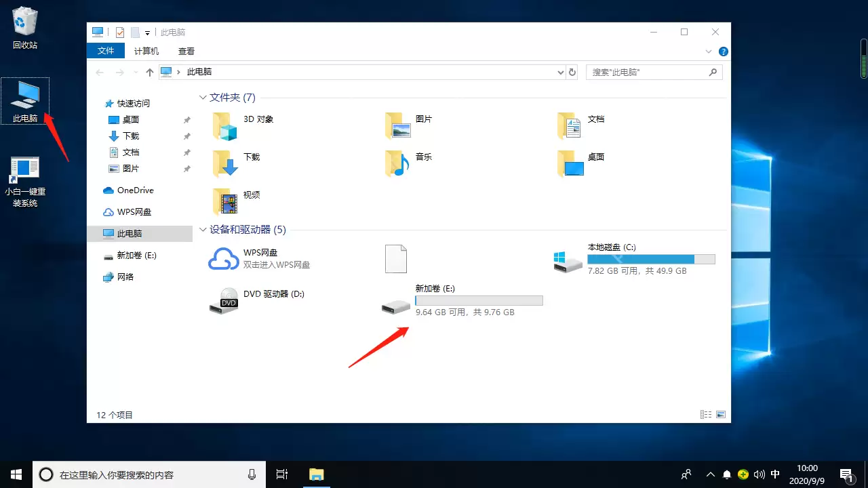
Task: Collapse the 文件夹 (7) section
Action: [x=203, y=97]
